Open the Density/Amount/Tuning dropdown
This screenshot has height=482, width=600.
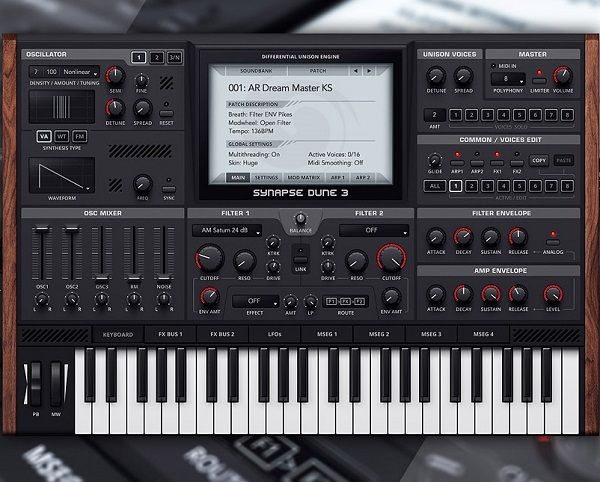[64, 72]
